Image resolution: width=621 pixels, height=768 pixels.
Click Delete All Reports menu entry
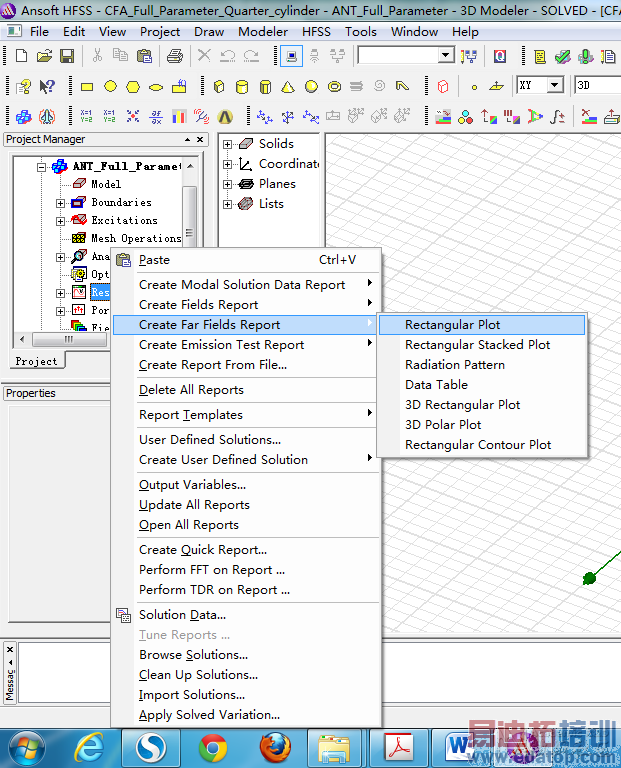point(191,390)
